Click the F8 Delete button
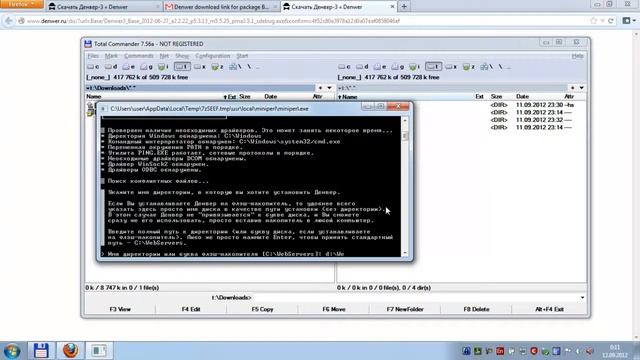Image resolution: width=640 pixels, height=360 pixels. [476, 309]
